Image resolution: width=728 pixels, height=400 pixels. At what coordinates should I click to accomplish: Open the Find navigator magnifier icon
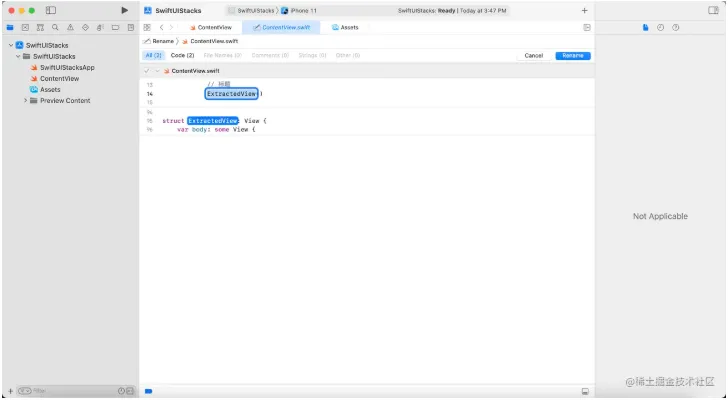point(55,28)
